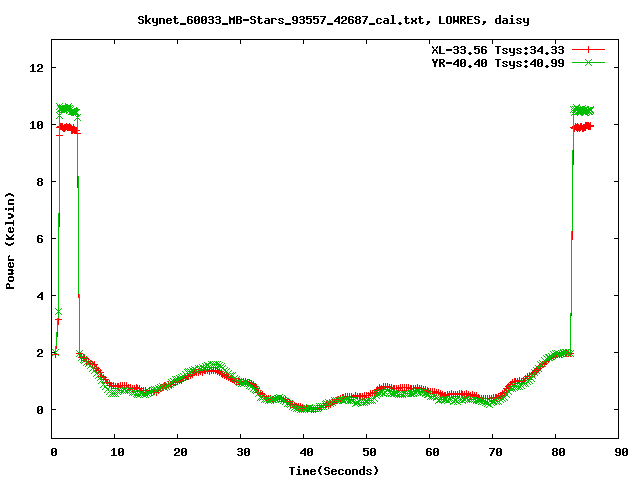This screenshot has width=640, height=480.
Task: Click the x-axis tick label 70
Action: pos(495,452)
